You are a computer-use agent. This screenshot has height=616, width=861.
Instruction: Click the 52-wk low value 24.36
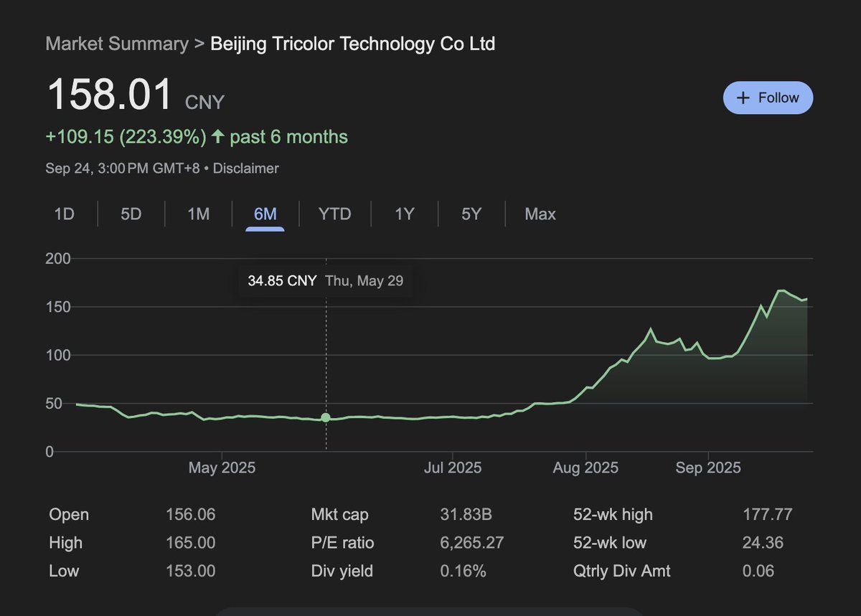(x=763, y=543)
